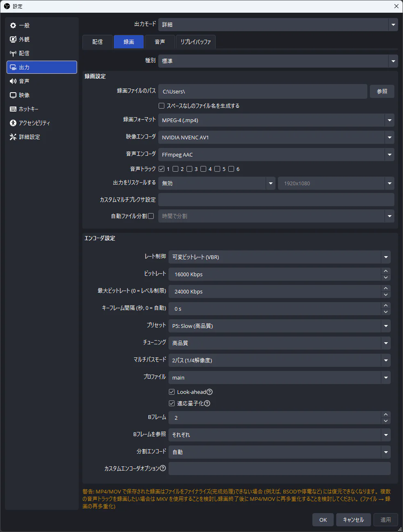Screen dimensions: 403x532
Task: Expand the 録画フォーマット MPEG-4 dropdown
Action: pos(276,120)
